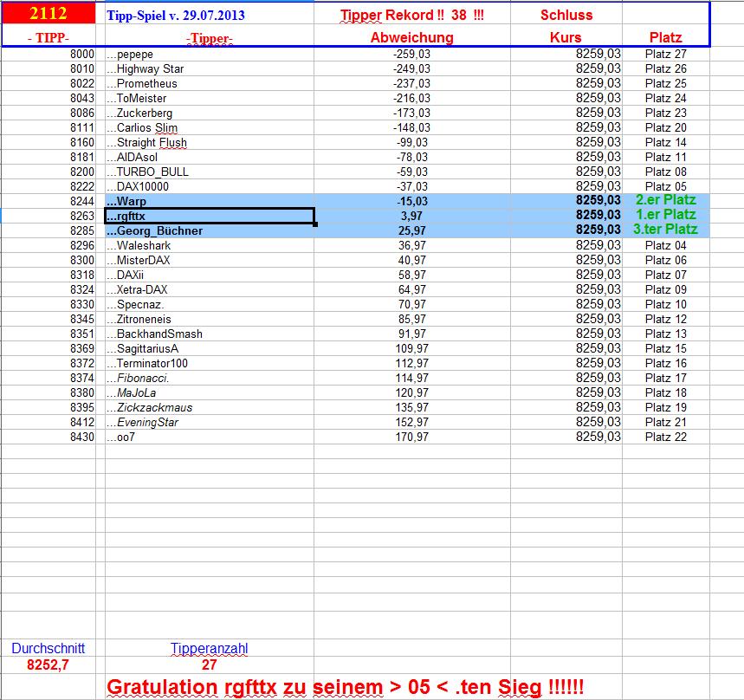Click the -Tipper- column header
The image size is (744, 700).
[207, 37]
